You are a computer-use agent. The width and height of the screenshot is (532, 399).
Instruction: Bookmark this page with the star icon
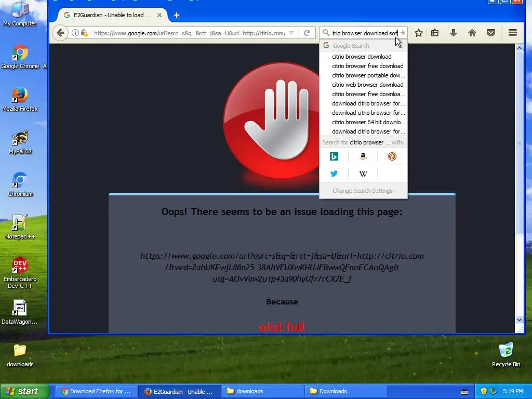(x=419, y=33)
